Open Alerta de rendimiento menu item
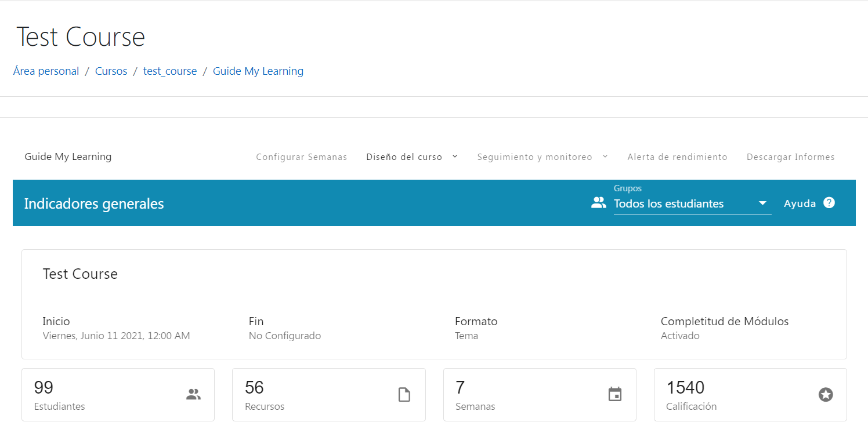 (x=677, y=157)
